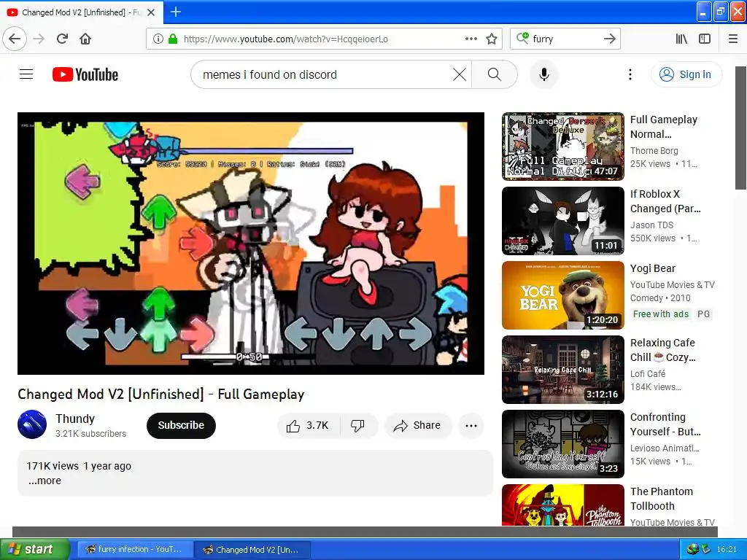747x560 pixels.
Task: Click the page vertical scrollbar thumb
Action: (740, 128)
